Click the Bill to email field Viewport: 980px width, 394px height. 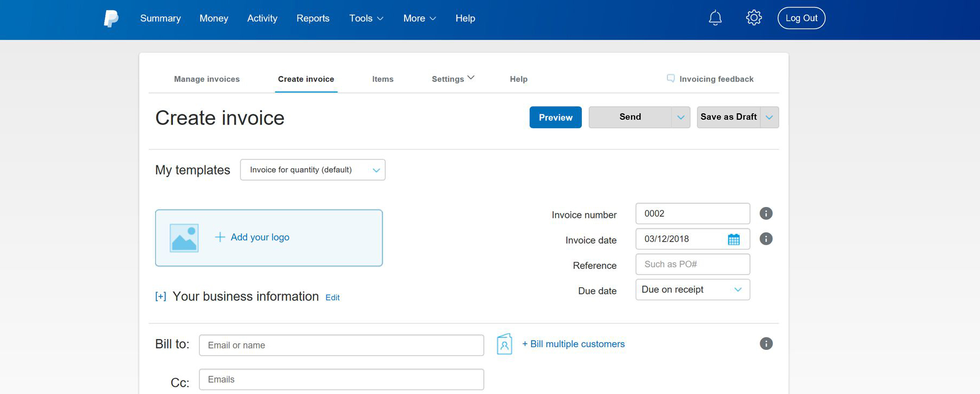[341, 345]
